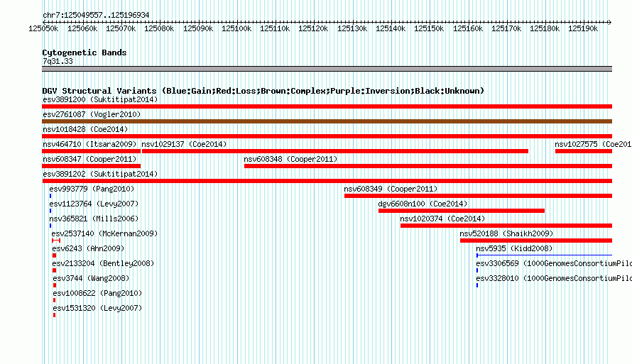Image resolution: width=632 pixels, height=364 pixels.
Task: Select the esv6243 (Ahn2009) label
Action: pos(88,248)
